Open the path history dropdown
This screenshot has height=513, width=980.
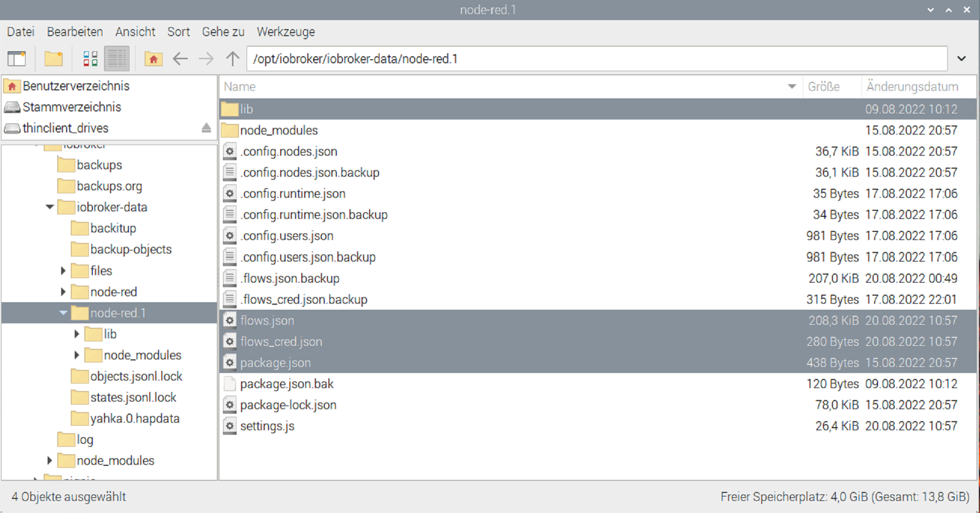coord(961,59)
